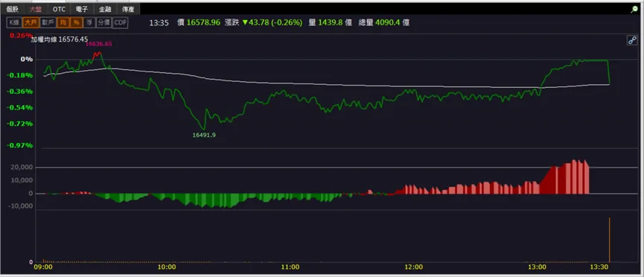Click the 0.26% top axis label
Viewport: 644px width, 277px height.
click(x=22, y=35)
